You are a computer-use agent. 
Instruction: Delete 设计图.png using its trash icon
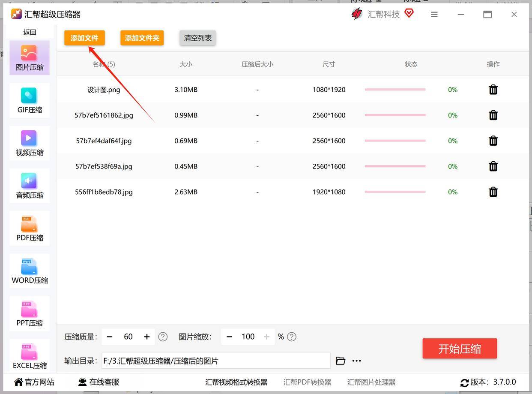493,90
